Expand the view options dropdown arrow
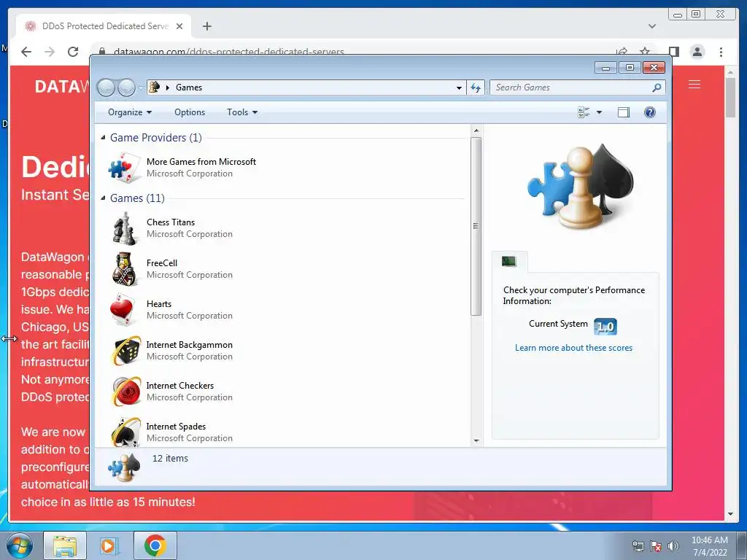Viewport: 747px width, 560px height. (x=600, y=112)
